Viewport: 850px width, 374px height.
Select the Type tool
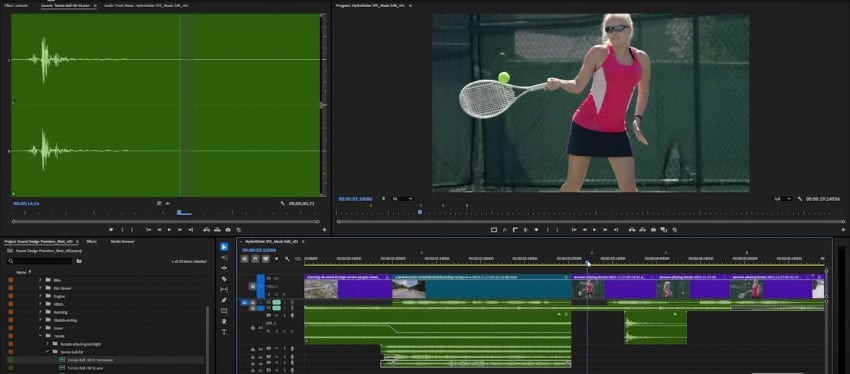pos(224,332)
